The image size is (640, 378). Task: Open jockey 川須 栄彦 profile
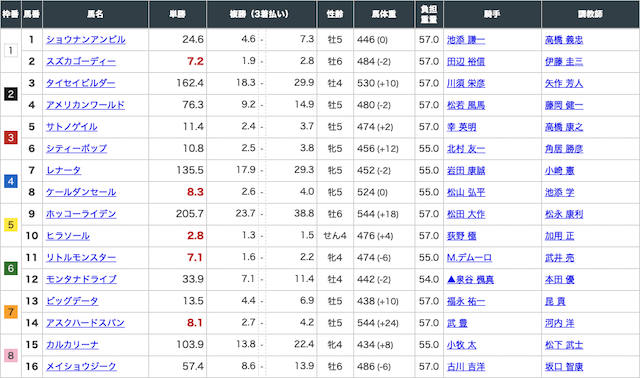pyautogui.click(x=466, y=83)
